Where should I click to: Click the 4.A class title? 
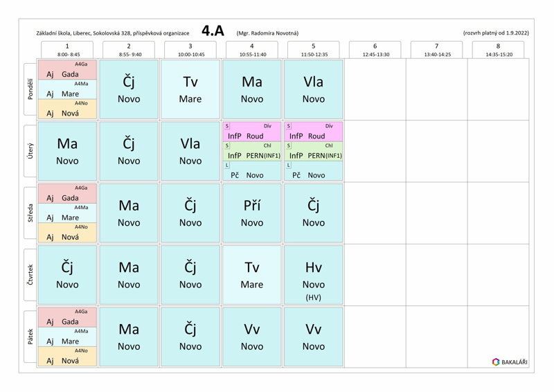(x=213, y=31)
